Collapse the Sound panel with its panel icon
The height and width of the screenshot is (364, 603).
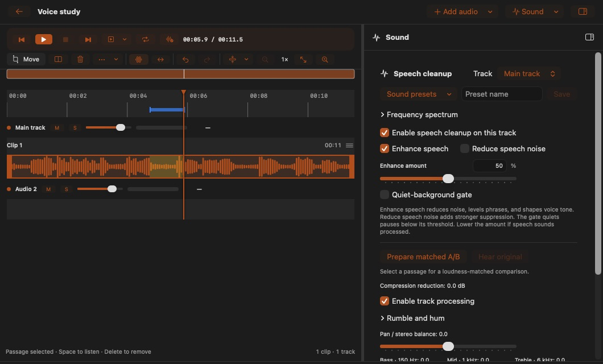click(x=589, y=37)
